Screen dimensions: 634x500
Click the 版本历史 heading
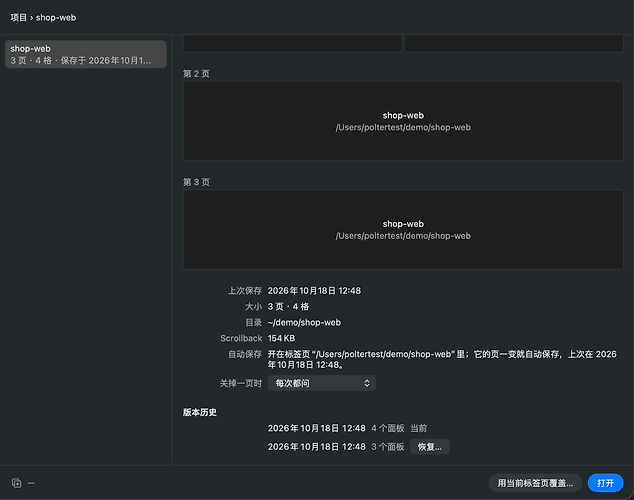200,412
